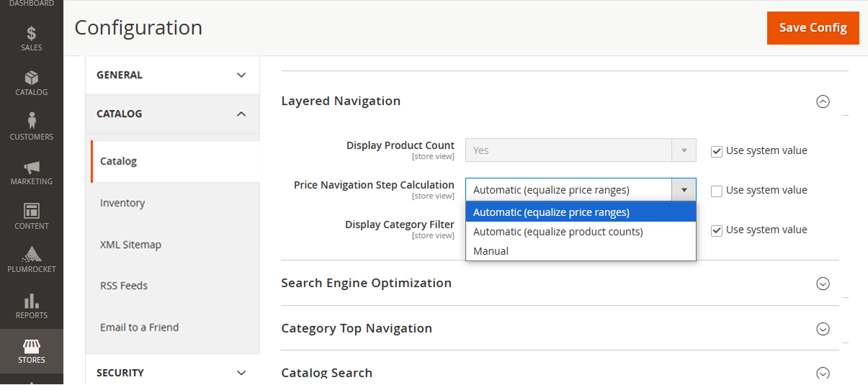This screenshot has height=385, width=868.
Task: Click the Dashboard sidebar item
Action: tap(32, 4)
